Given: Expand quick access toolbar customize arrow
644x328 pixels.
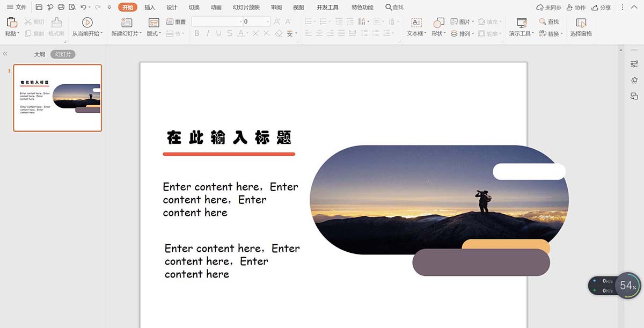Looking at the screenshot, I should tap(109, 8).
